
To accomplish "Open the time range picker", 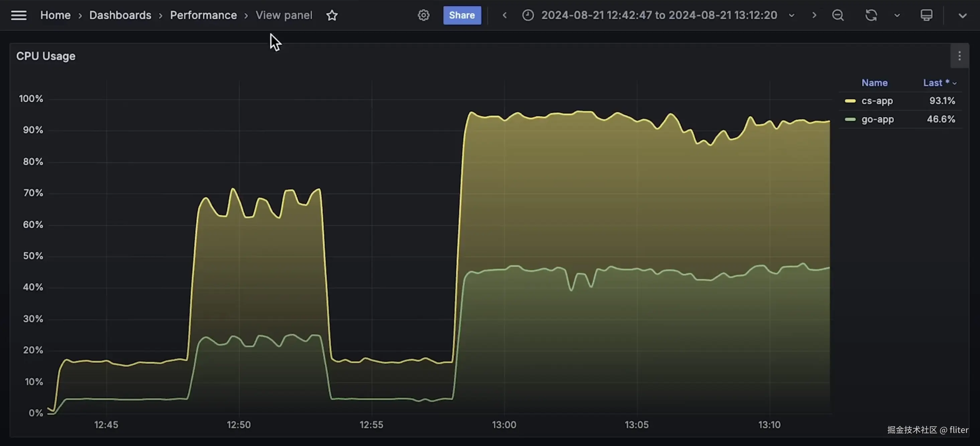I will coord(659,15).
